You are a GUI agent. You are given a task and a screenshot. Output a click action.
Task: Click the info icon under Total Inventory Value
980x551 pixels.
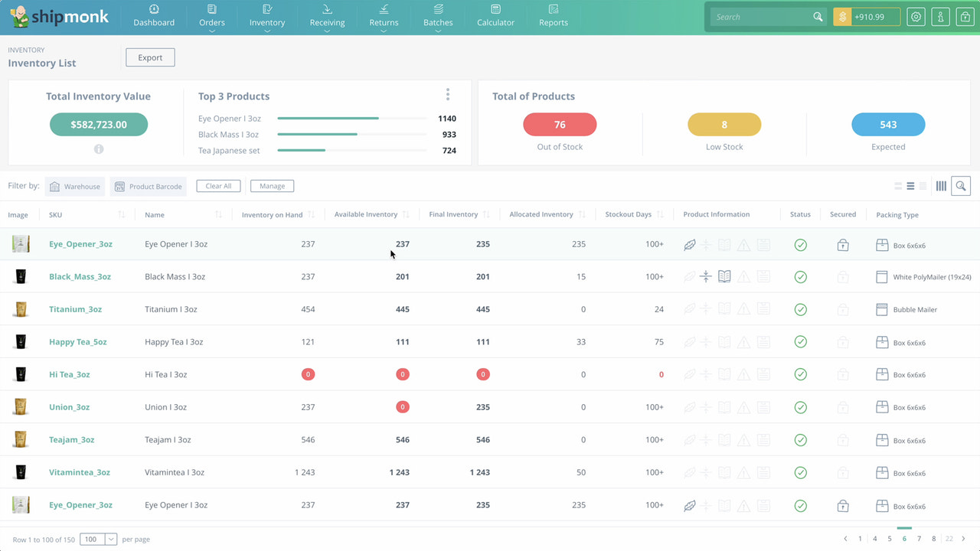[x=98, y=149]
